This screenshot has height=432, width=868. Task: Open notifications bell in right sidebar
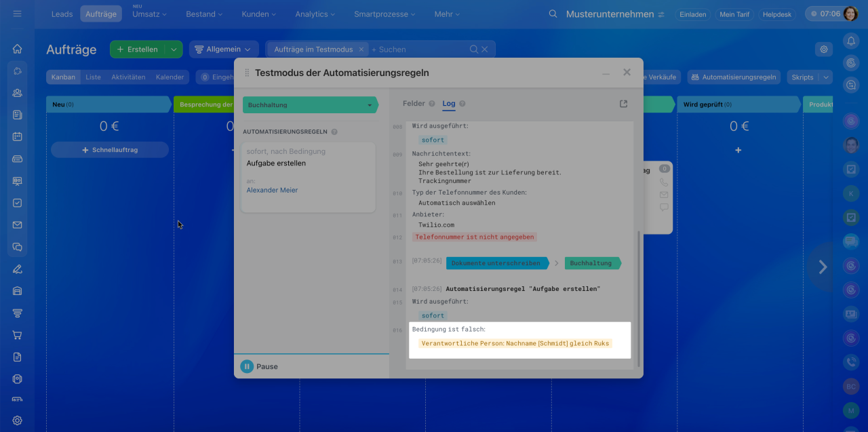(x=851, y=41)
